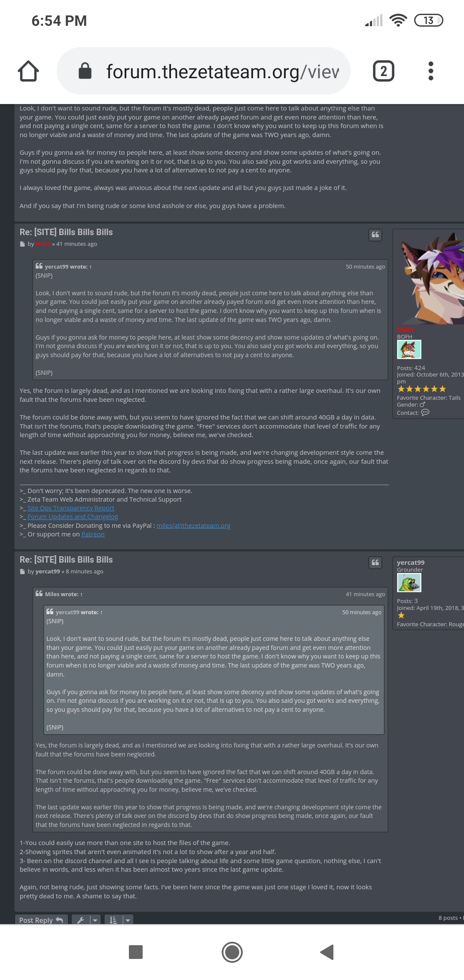Tap the lock icon in the address bar
The image size is (464, 980).
pyautogui.click(x=85, y=71)
